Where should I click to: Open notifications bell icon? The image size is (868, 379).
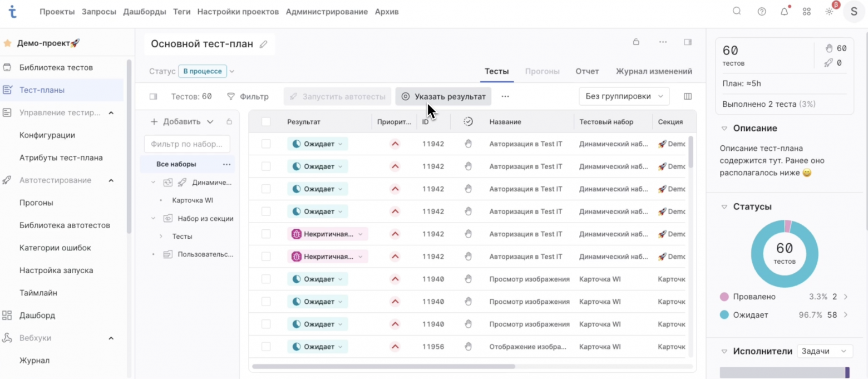785,12
